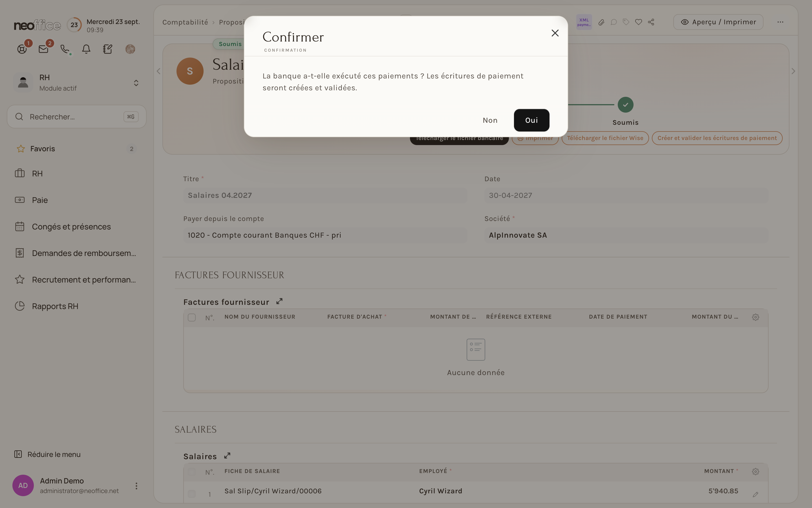Open the tags icon
Screen dimensions: 812x508
click(x=626, y=22)
